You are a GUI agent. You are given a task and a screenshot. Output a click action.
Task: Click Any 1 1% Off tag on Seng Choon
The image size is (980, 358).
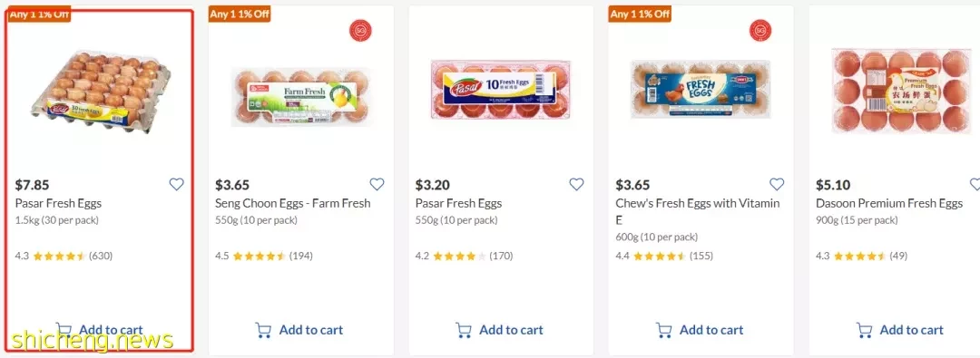pyautogui.click(x=240, y=14)
